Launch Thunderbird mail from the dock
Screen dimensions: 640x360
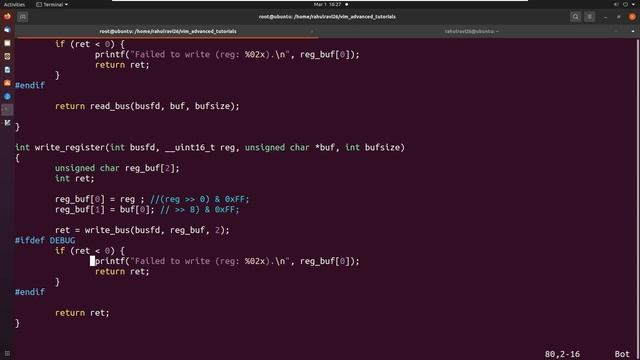(x=7, y=30)
